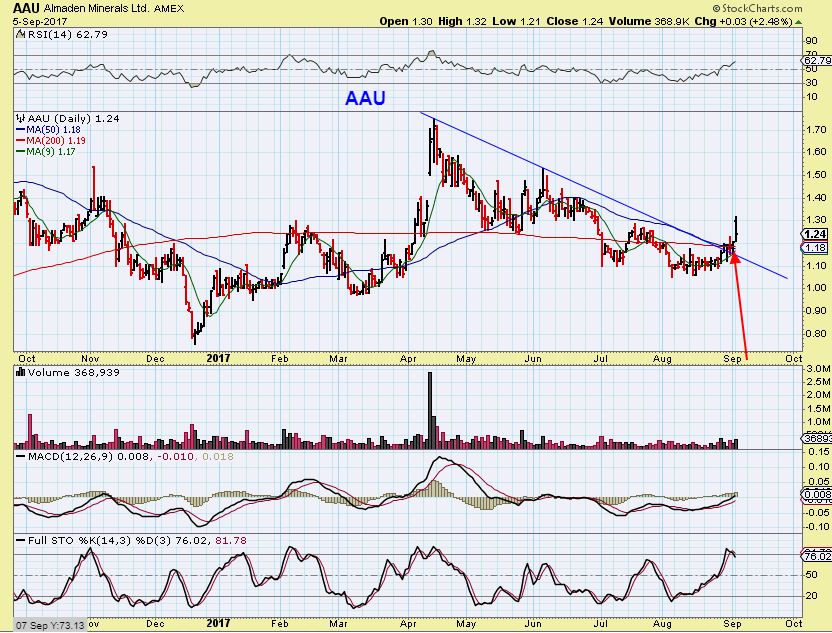Click the Open 1.30 value

pos(406,22)
